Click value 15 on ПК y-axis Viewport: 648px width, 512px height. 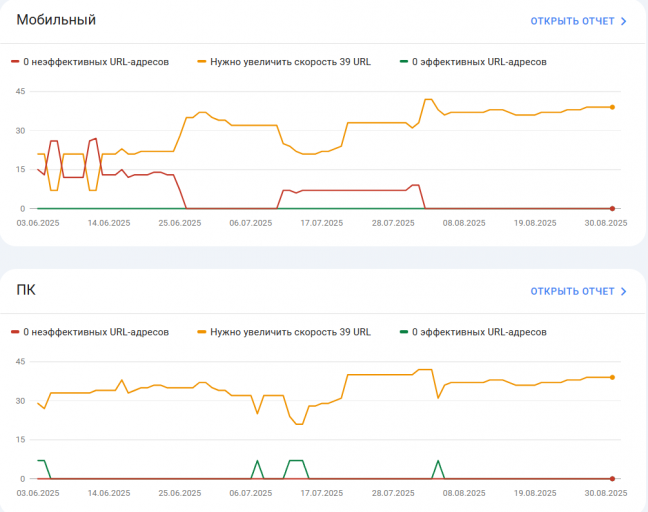[x=21, y=440]
